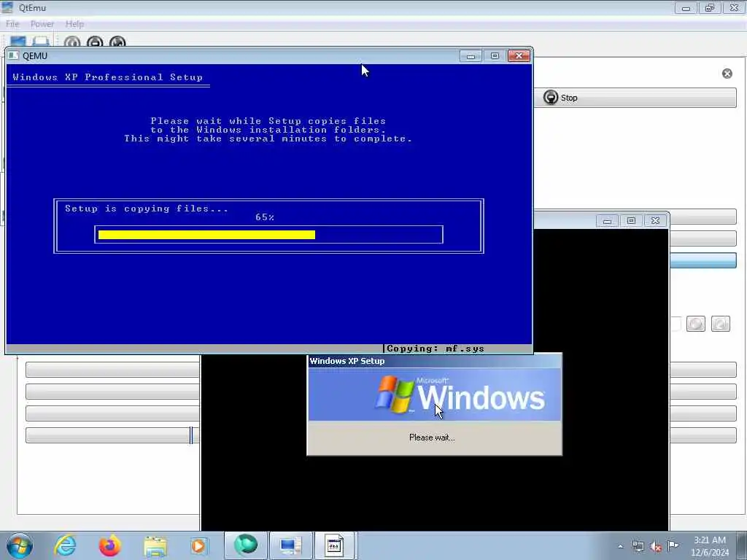Click the "Setup is copying files..." text
This screenshot has width=747, height=560.
click(147, 209)
